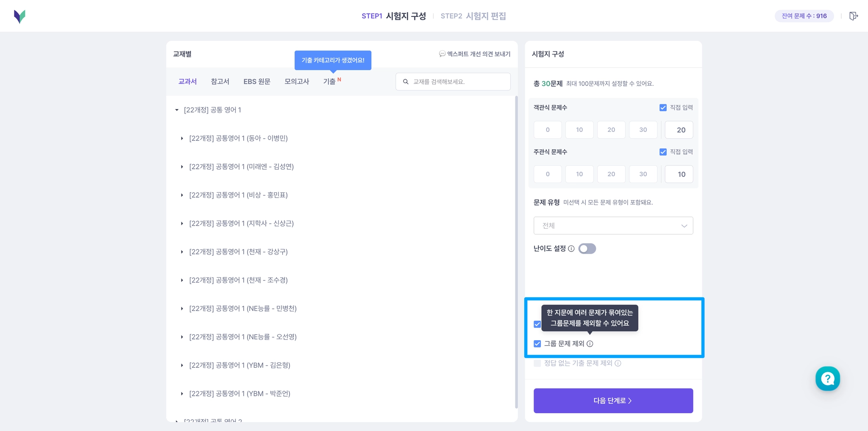Expand 공통영어 1 (NE능률 - 오선영)

point(182,337)
